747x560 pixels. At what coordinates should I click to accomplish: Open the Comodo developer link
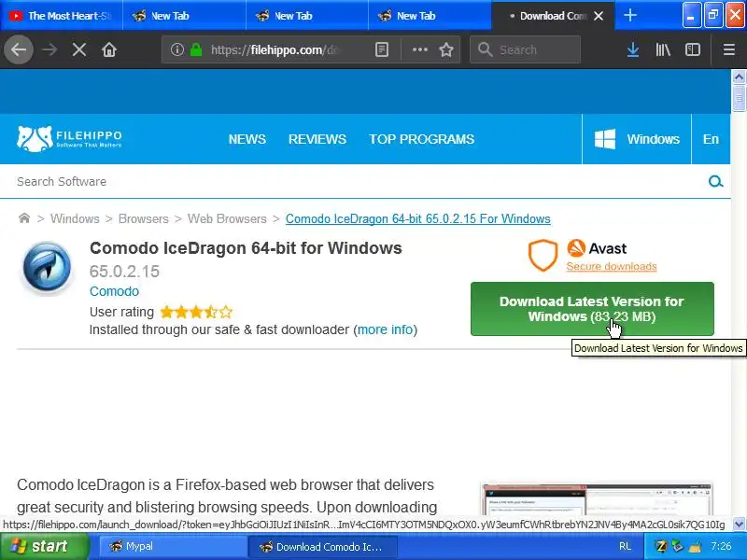[x=114, y=291]
